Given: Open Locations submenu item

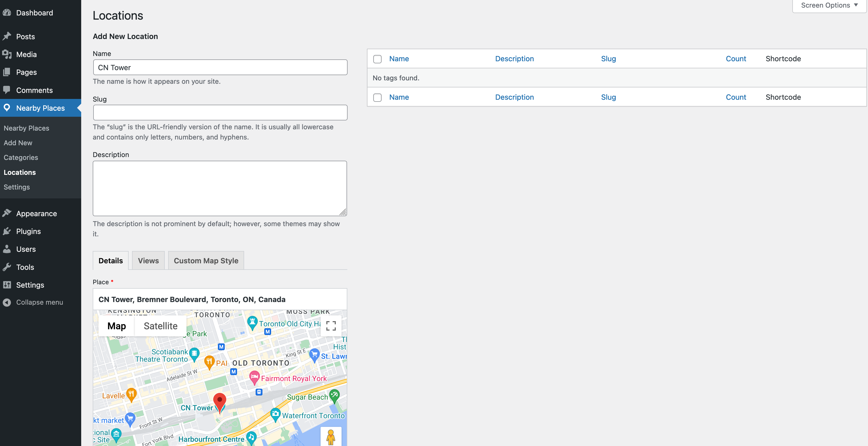Looking at the screenshot, I should [x=20, y=172].
